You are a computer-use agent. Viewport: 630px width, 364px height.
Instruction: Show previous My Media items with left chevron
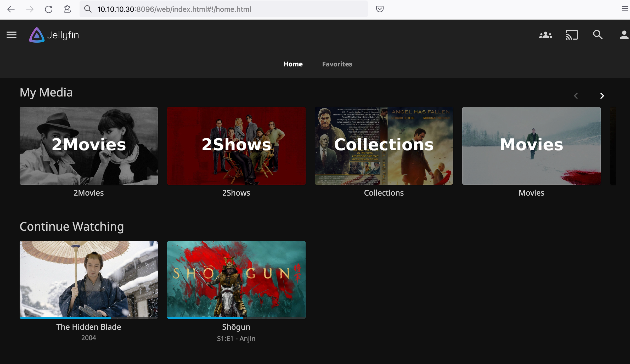[576, 96]
